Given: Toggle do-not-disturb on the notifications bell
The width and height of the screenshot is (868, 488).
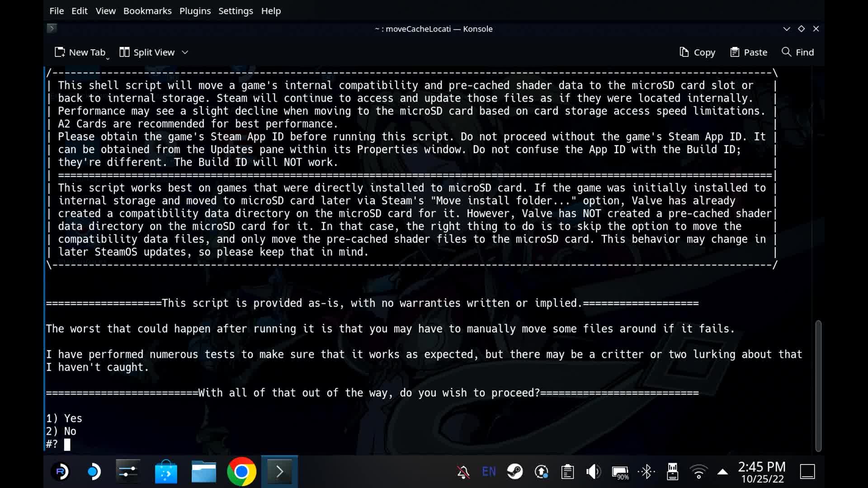Looking at the screenshot, I should tap(463, 471).
